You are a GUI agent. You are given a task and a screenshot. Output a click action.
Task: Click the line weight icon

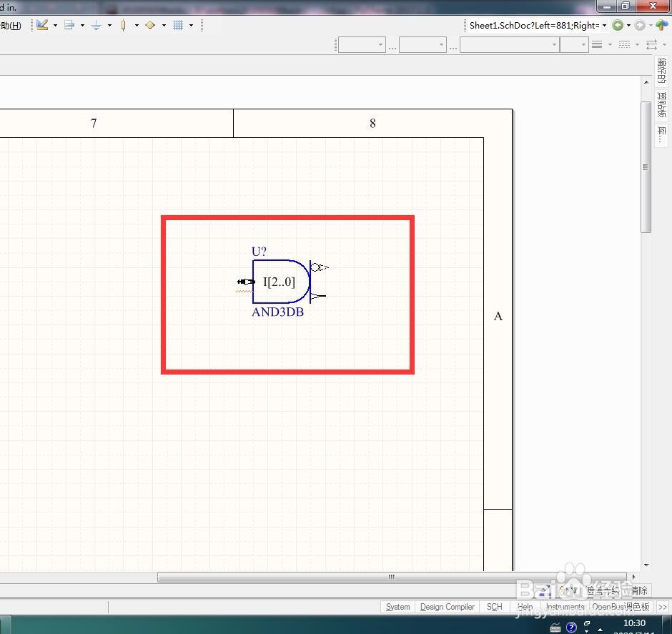click(x=597, y=44)
